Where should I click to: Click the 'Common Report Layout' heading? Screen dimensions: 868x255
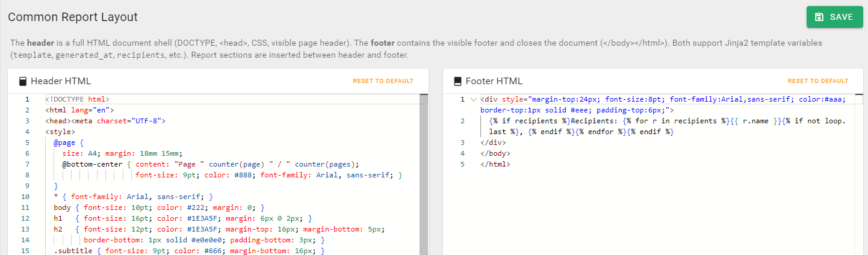[73, 17]
